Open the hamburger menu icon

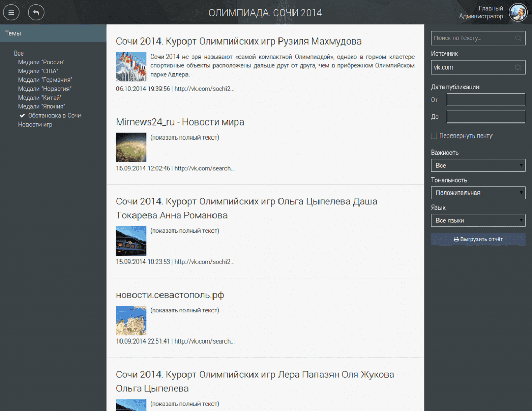(x=11, y=12)
